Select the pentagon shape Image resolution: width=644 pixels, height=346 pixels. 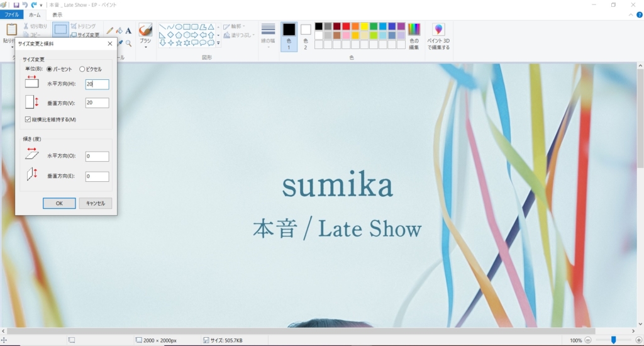tap(179, 35)
